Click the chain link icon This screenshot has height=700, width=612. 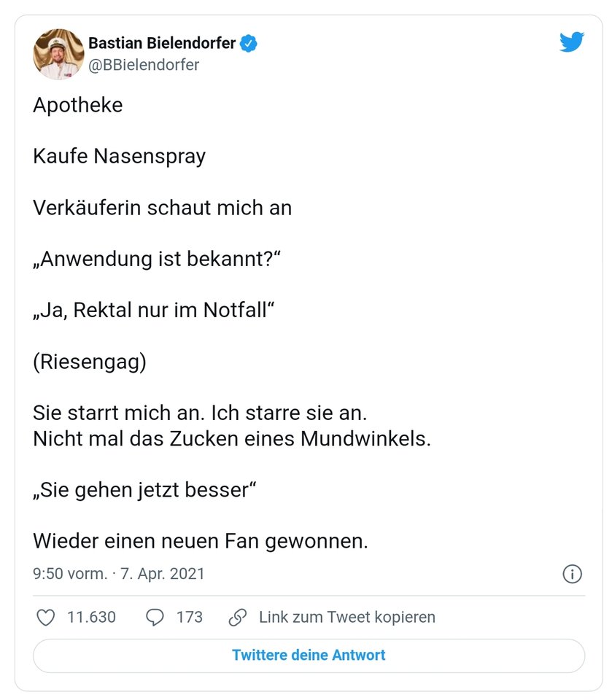[x=238, y=618]
